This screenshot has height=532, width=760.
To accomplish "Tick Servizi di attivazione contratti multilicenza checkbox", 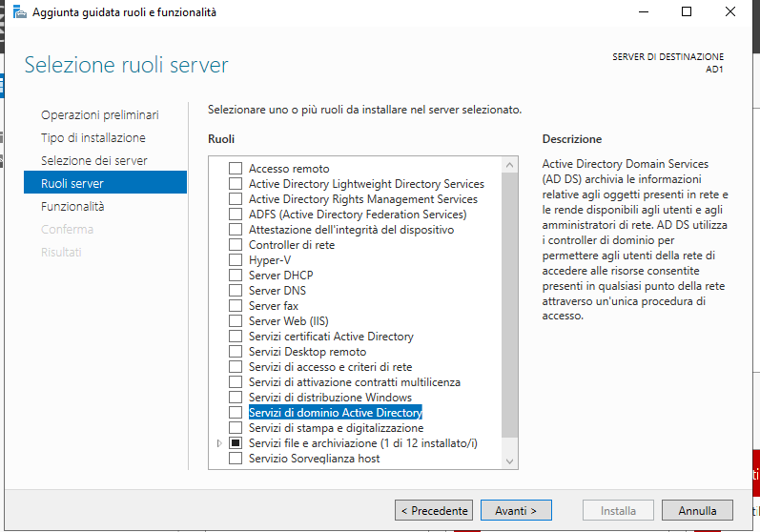I will click(x=236, y=381).
